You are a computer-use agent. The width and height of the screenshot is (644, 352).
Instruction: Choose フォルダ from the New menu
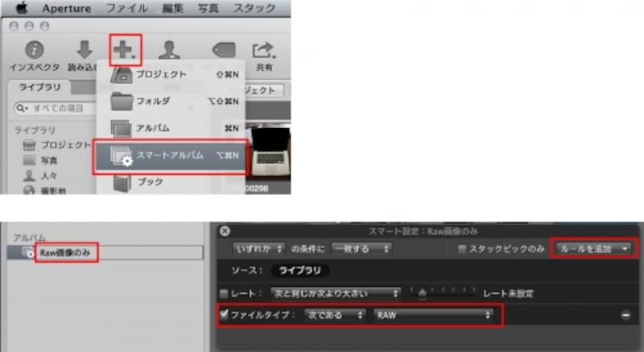[x=171, y=101]
